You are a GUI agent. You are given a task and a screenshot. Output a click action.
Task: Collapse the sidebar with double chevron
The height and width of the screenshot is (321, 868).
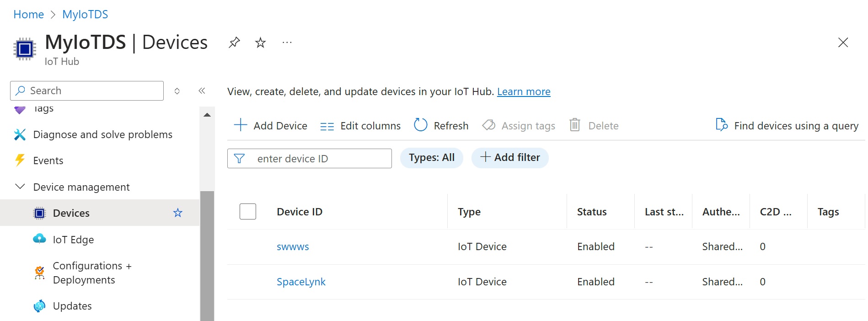click(202, 91)
